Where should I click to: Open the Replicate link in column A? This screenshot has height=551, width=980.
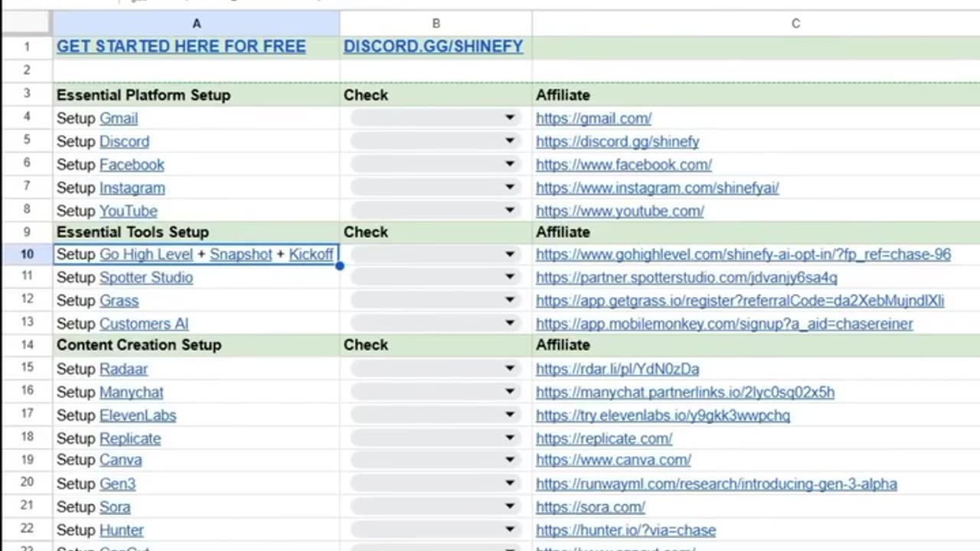point(130,438)
